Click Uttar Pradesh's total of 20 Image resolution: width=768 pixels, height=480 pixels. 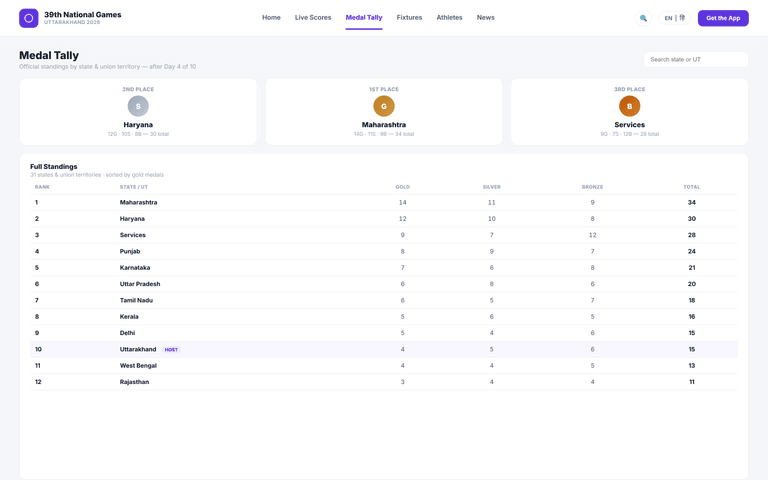tap(692, 284)
